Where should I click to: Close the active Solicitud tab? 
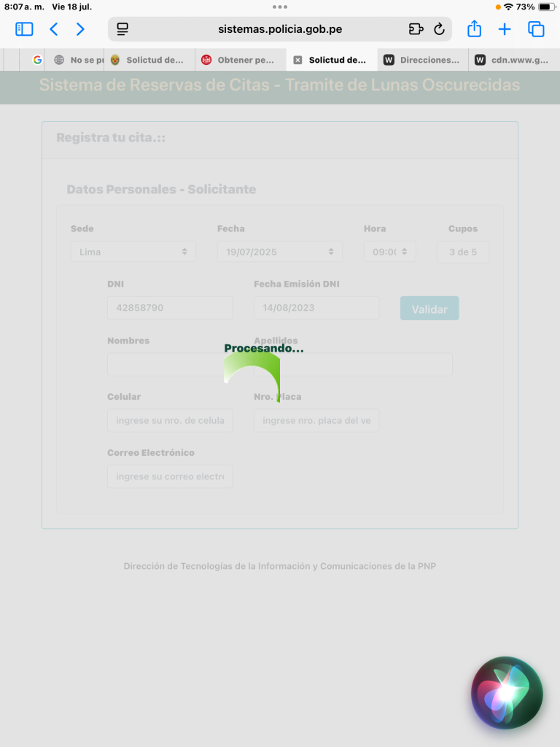pyautogui.click(x=297, y=60)
